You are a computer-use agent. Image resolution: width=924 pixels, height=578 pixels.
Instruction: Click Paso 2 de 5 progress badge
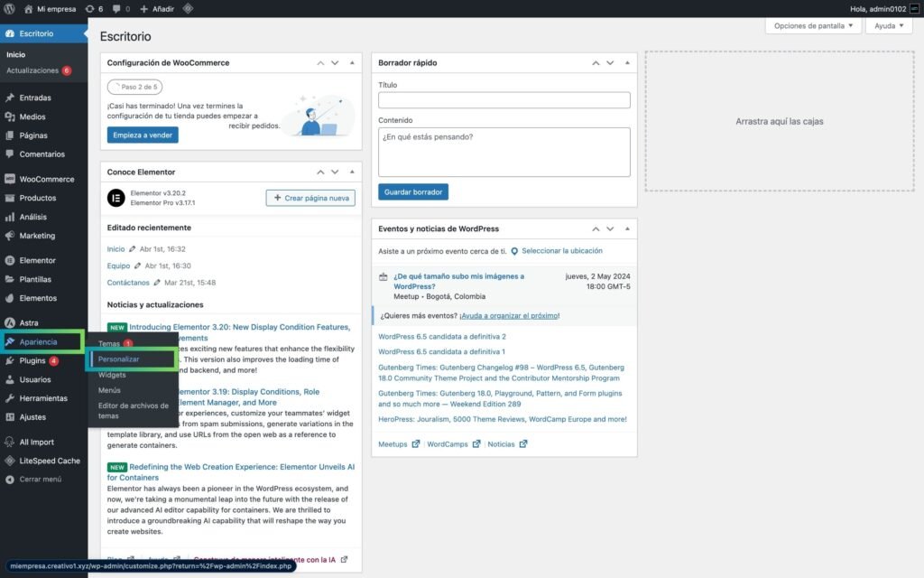click(135, 87)
